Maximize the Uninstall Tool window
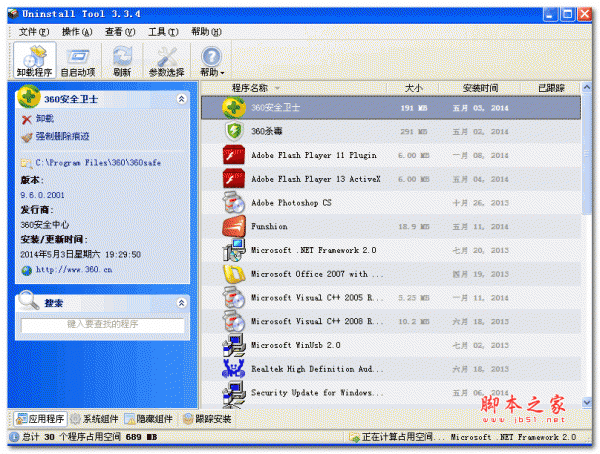The width and height of the screenshot is (600, 454). click(x=568, y=15)
